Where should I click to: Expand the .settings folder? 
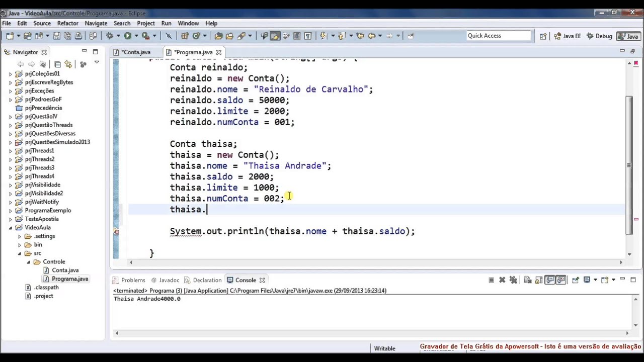point(21,236)
